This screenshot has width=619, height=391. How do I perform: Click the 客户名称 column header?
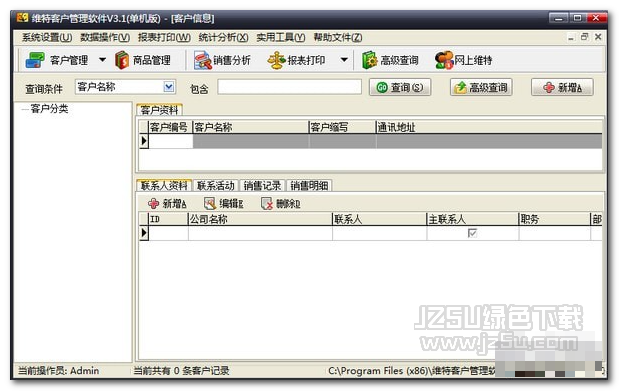[x=251, y=127]
